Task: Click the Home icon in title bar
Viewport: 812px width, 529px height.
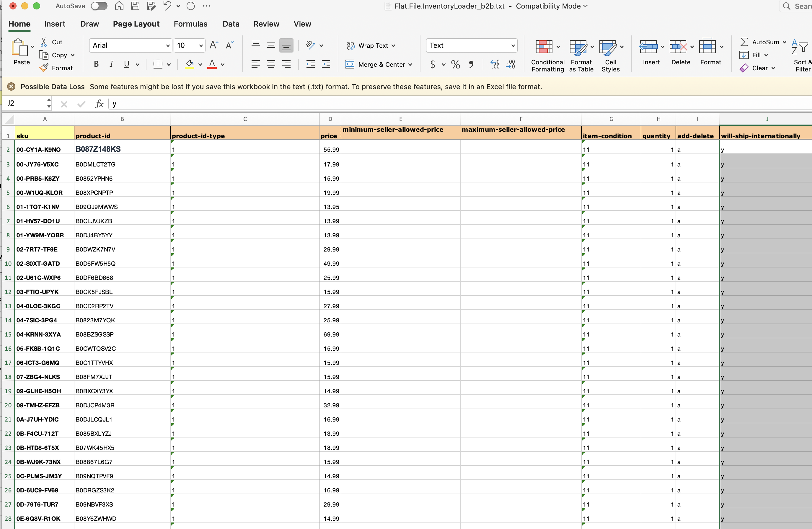Action: [119, 6]
